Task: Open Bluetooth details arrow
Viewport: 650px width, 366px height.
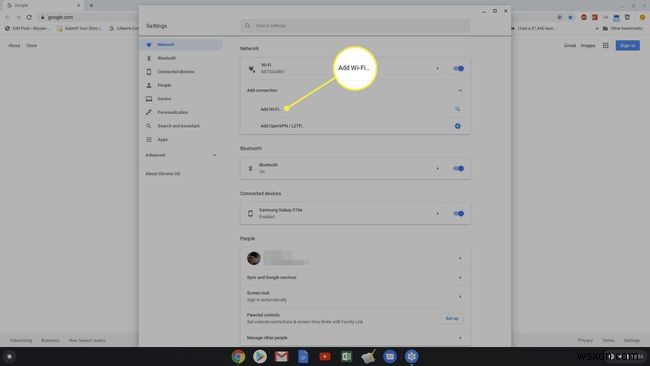Action: pos(437,169)
